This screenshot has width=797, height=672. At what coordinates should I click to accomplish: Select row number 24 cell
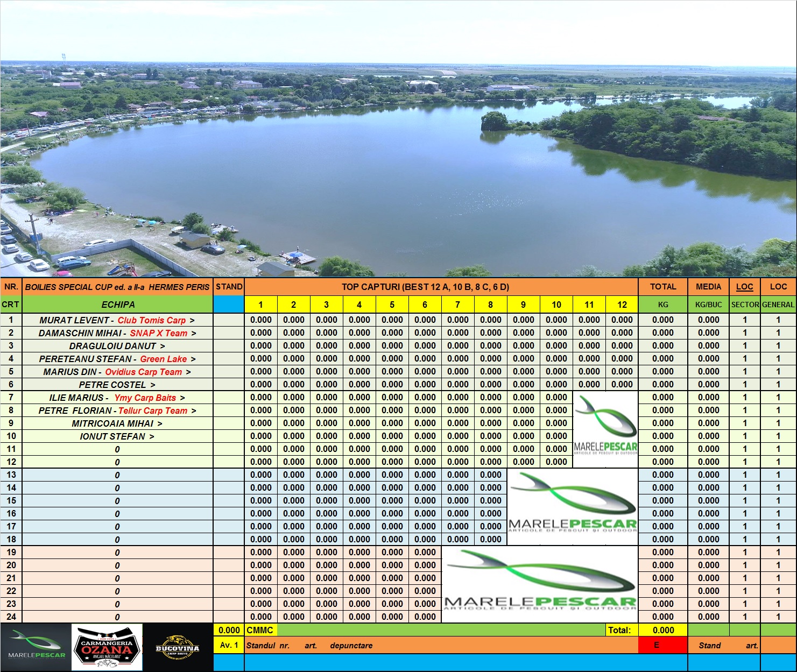click(11, 617)
